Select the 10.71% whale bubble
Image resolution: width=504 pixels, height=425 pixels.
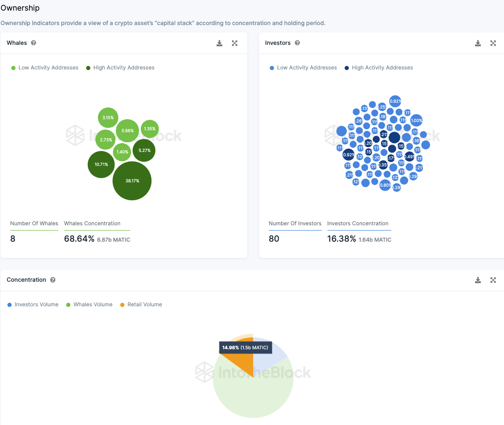click(x=101, y=165)
